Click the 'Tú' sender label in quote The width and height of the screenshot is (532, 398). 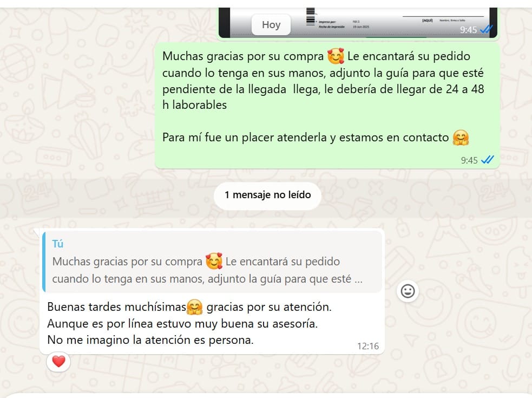58,244
